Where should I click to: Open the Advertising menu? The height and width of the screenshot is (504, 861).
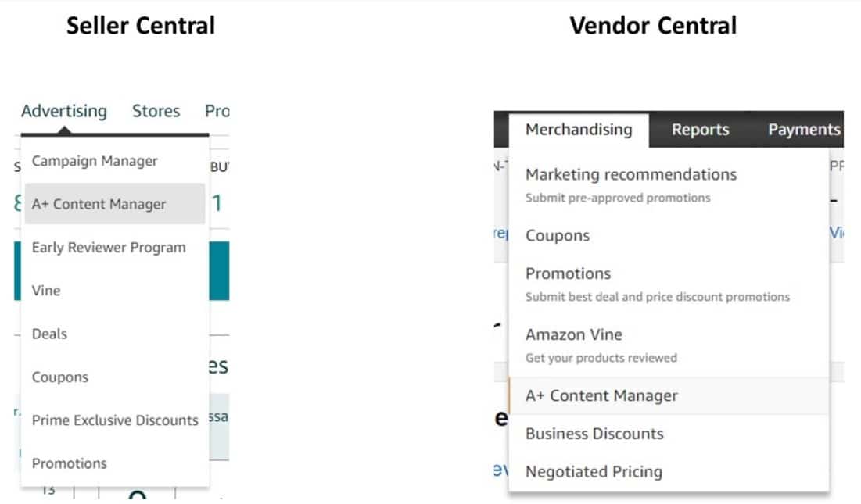click(x=63, y=111)
